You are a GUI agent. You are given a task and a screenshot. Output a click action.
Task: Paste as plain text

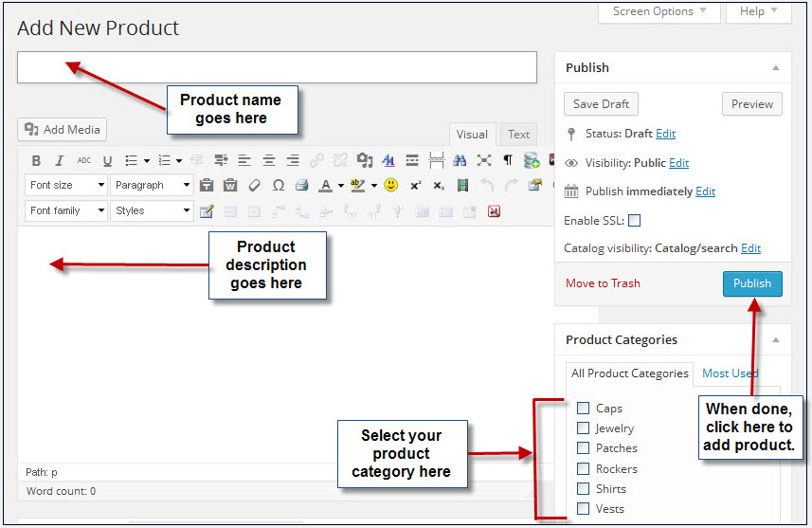click(x=207, y=185)
